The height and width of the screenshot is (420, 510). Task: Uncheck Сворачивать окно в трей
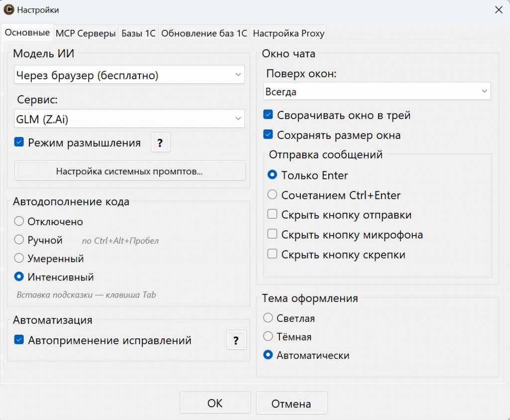coord(268,115)
